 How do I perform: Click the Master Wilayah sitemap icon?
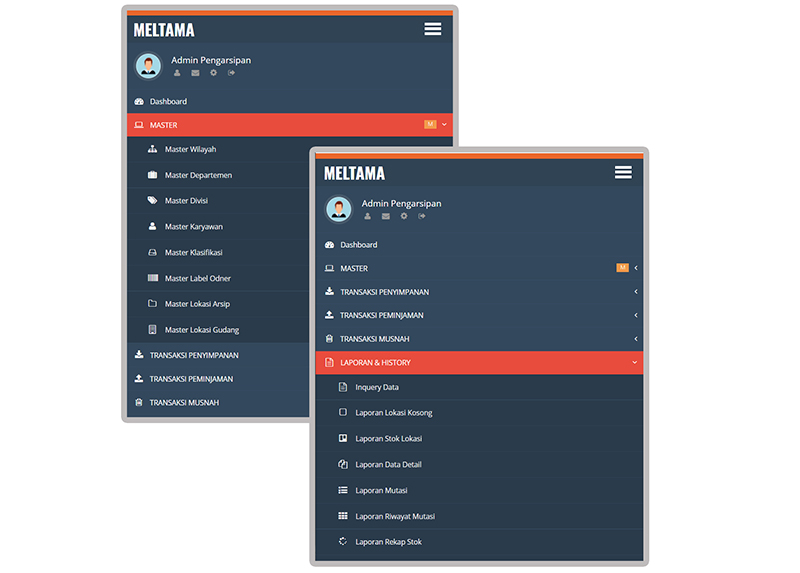tap(153, 150)
